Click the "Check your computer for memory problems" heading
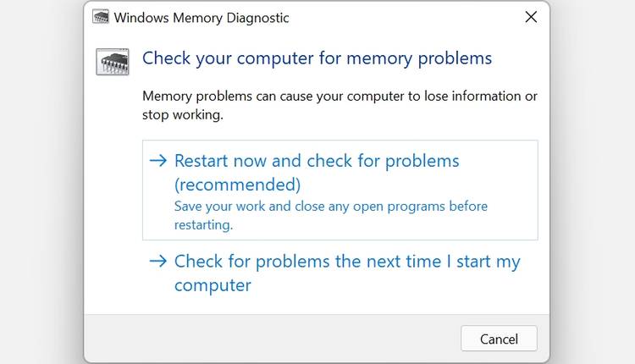The image size is (635, 364). click(x=317, y=58)
